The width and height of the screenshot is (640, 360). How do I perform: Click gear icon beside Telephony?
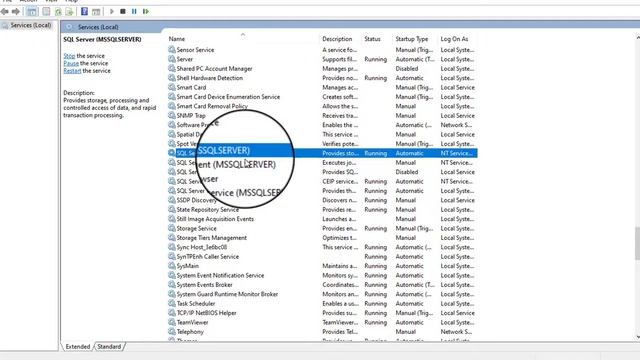coord(172,331)
